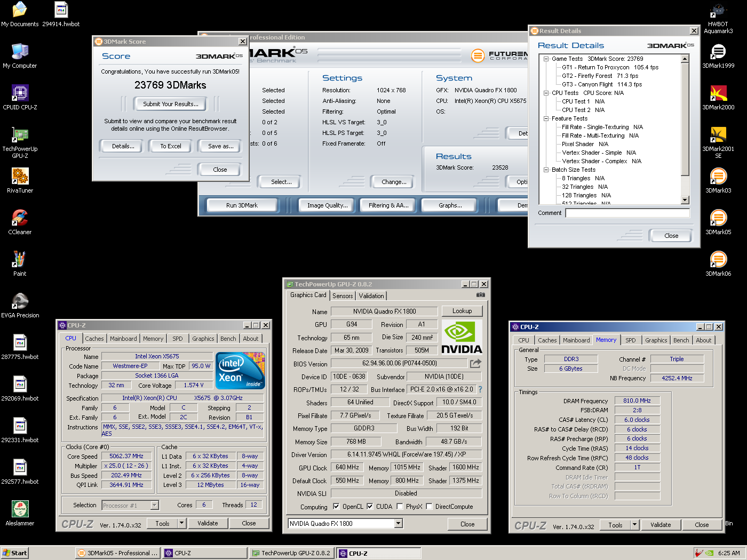The image size is (747, 560).
Task: Collapse the CPU Tests tree node
Action: [x=546, y=93]
